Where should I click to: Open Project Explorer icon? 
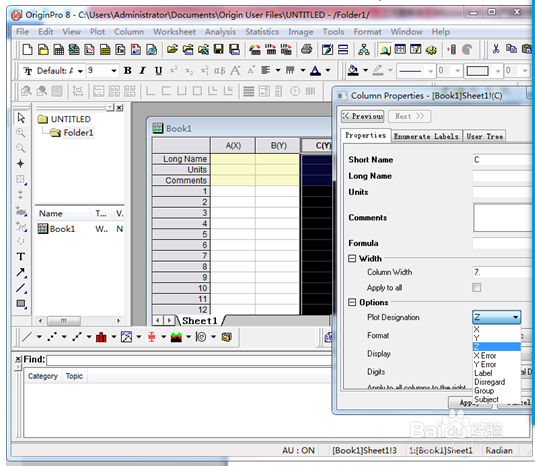tap(386, 50)
